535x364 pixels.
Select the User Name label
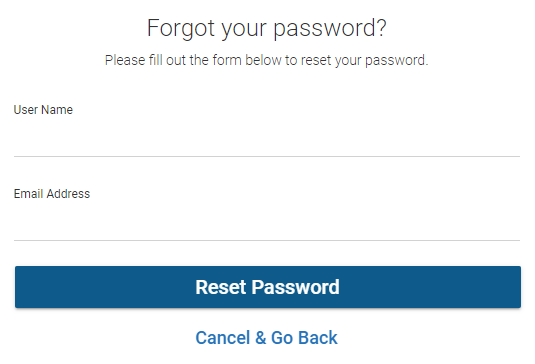(43, 110)
